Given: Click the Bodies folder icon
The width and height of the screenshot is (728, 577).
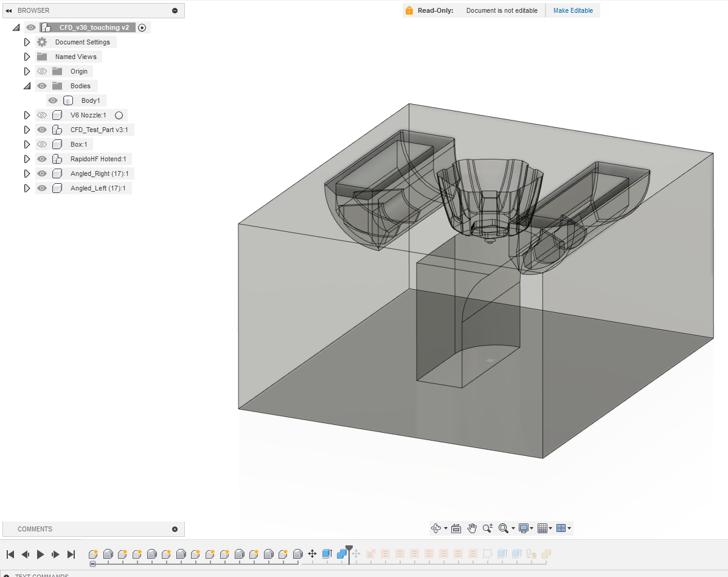Looking at the screenshot, I should [x=57, y=86].
